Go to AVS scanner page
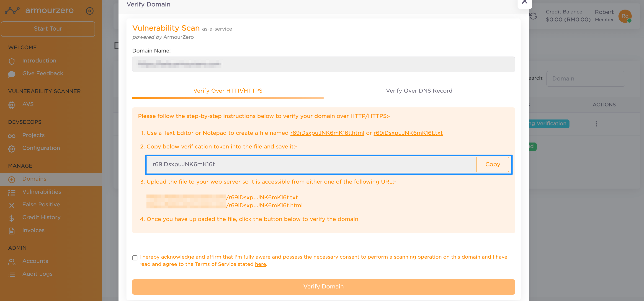This screenshot has width=644, height=301. pos(28,104)
